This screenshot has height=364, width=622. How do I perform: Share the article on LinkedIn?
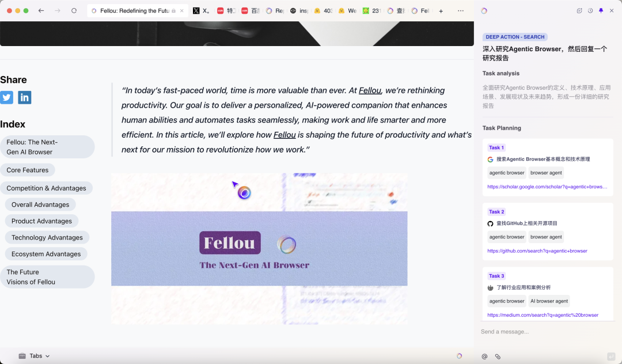click(25, 97)
